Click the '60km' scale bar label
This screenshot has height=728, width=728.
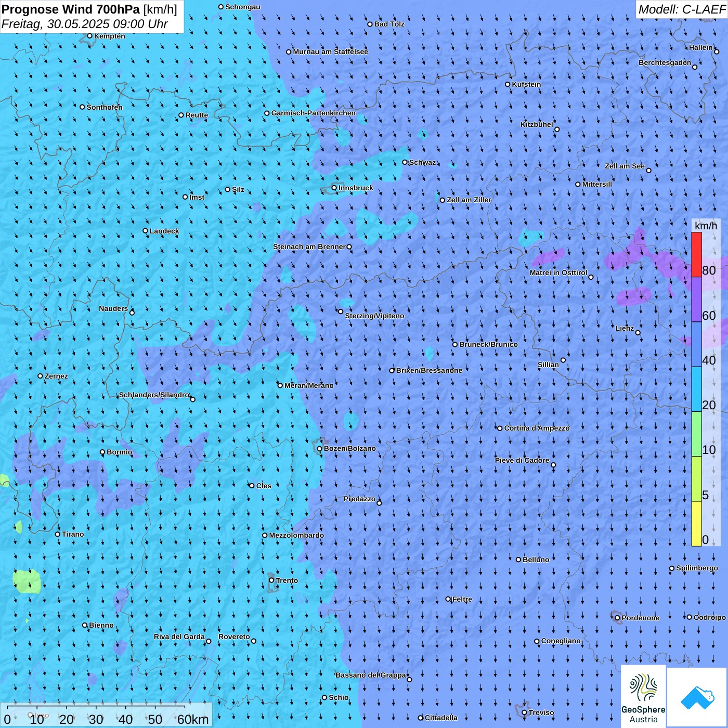pyautogui.click(x=193, y=719)
